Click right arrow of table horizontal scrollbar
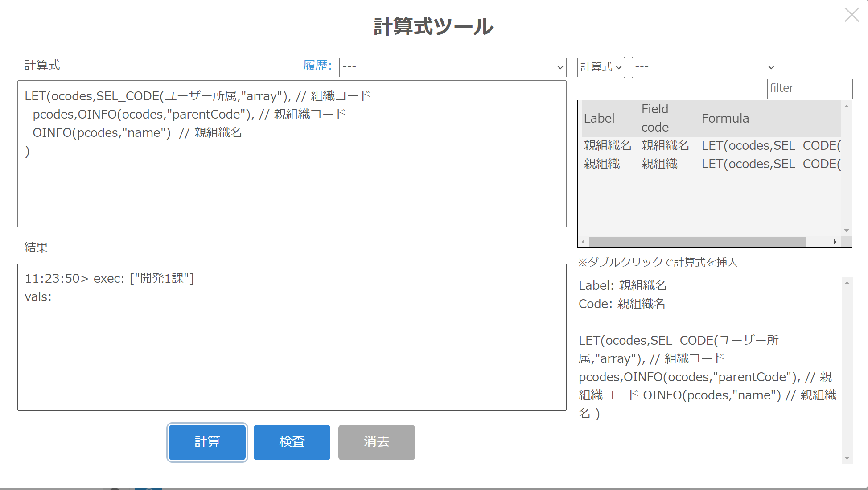868x490 pixels. coord(835,242)
